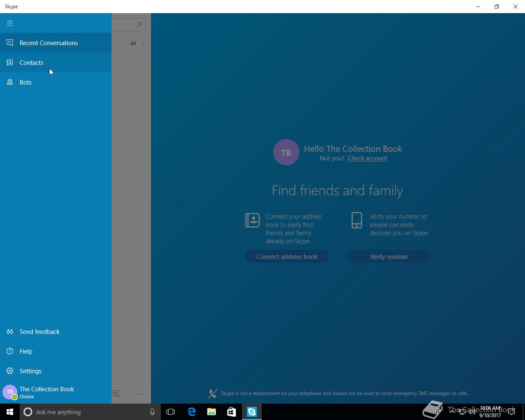
Task: Open Recent Conversations
Action: click(x=56, y=43)
